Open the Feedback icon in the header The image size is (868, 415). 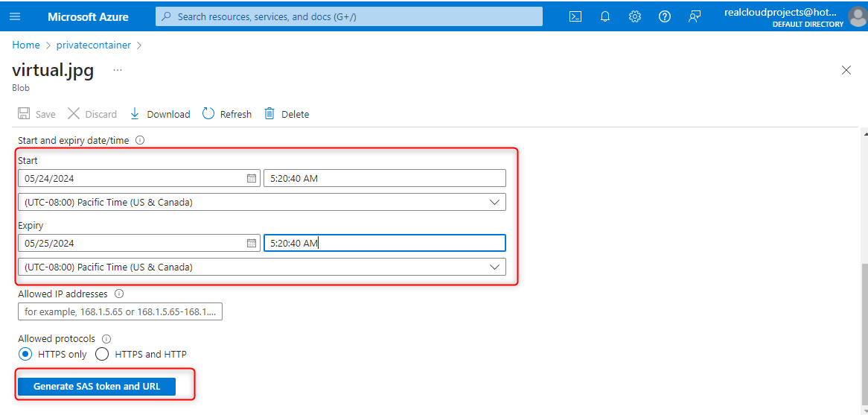coord(695,16)
